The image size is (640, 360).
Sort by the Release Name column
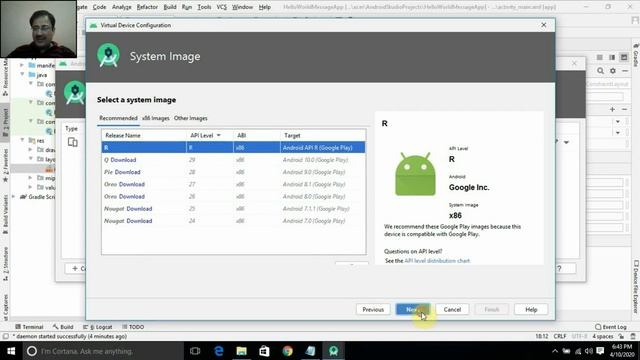click(144, 136)
